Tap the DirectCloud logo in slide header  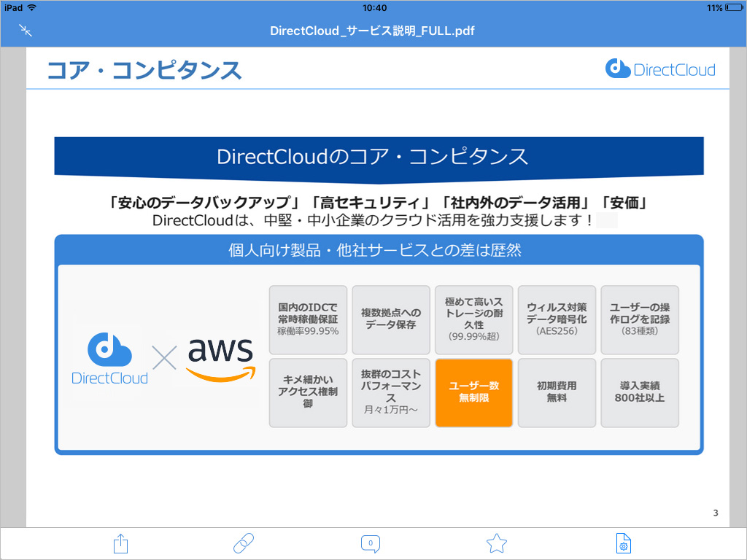tap(660, 69)
